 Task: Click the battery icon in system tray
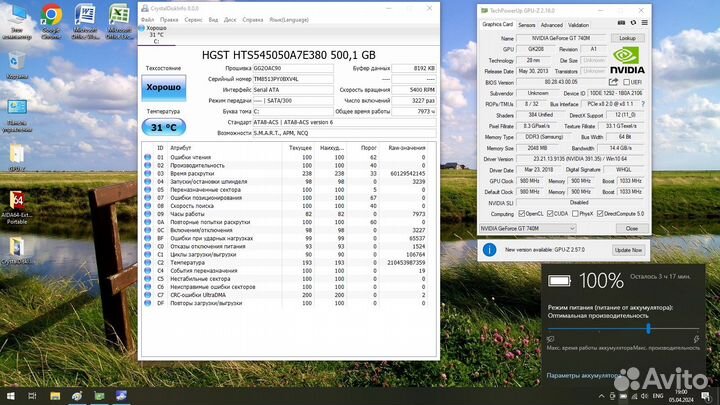[623, 396]
